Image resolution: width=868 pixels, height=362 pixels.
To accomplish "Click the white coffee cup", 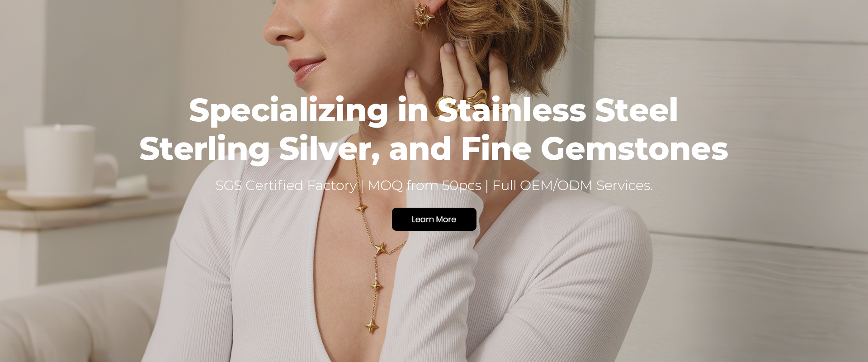I will pos(68,159).
